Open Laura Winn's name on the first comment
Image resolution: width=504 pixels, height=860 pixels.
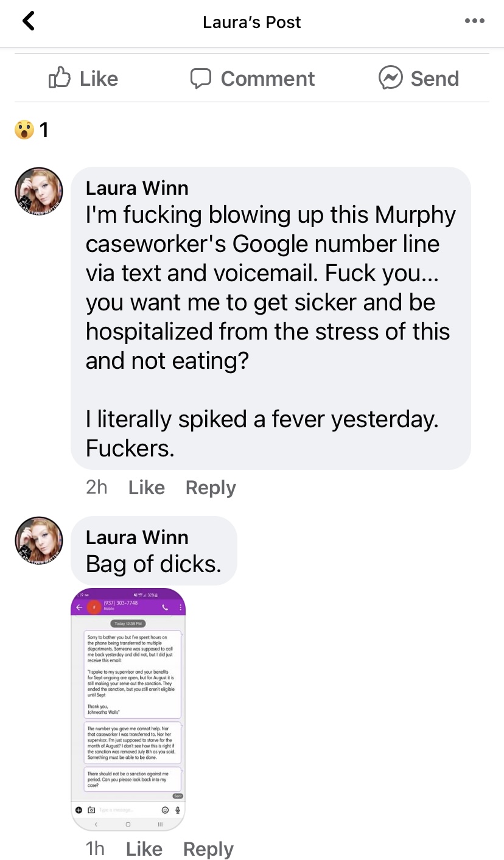click(x=137, y=188)
